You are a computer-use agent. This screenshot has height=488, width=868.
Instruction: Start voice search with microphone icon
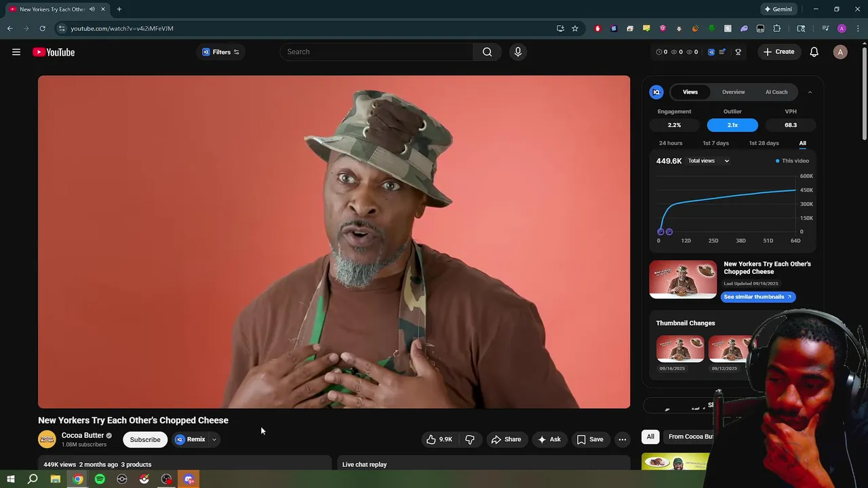point(517,52)
